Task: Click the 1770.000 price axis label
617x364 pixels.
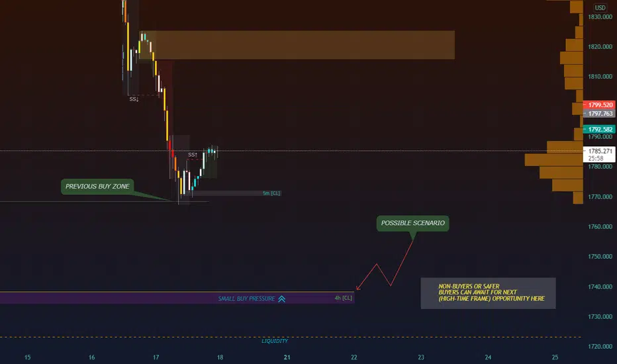Action: [600, 197]
